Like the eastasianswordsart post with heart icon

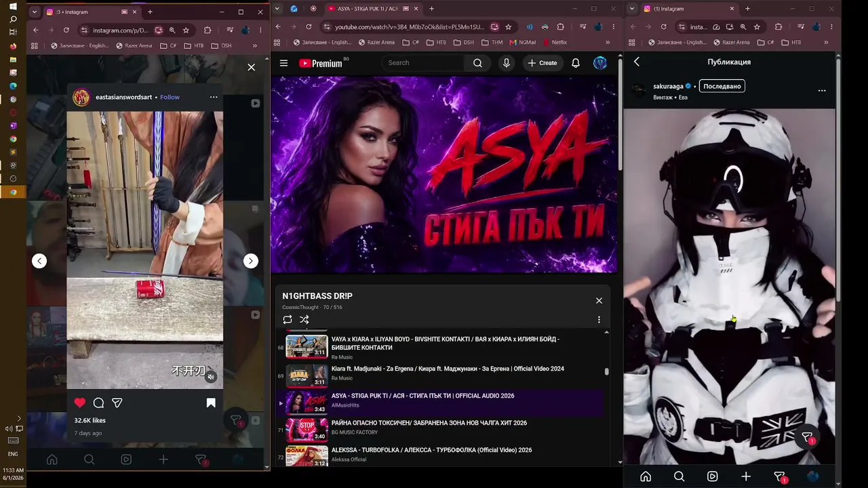click(x=80, y=403)
